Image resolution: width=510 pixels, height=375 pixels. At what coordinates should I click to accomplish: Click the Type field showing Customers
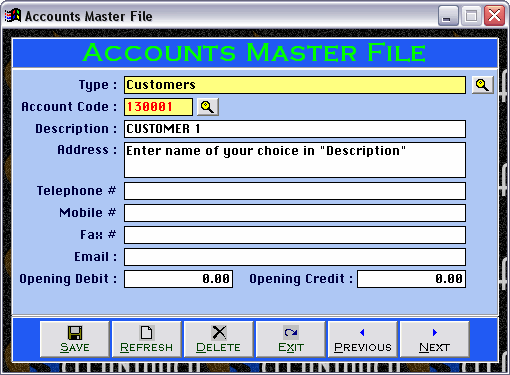295,85
